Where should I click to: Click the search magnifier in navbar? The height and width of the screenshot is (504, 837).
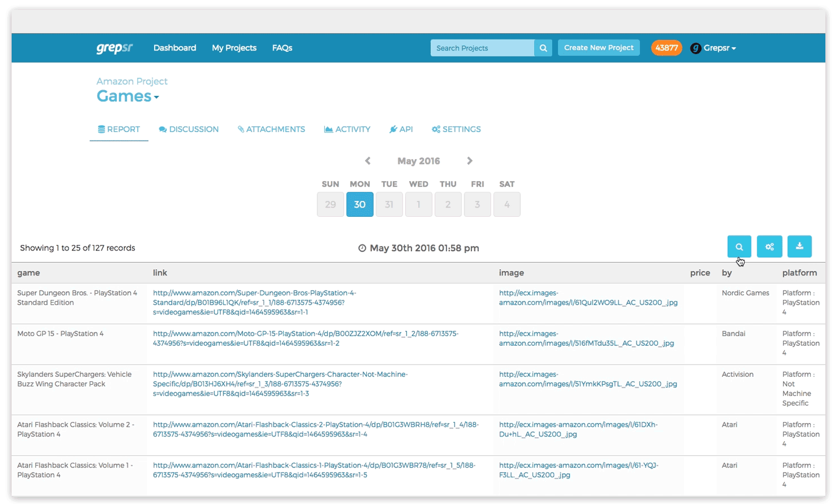[x=543, y=48]
